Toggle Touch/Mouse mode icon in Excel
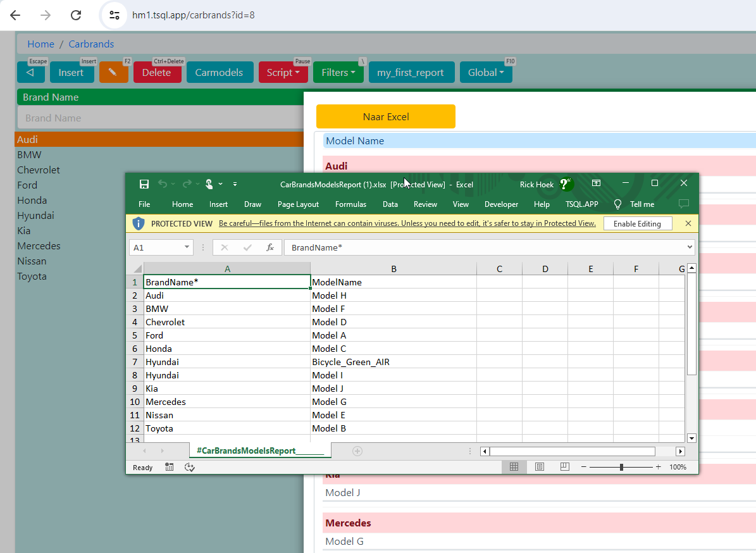 (209, 184)
